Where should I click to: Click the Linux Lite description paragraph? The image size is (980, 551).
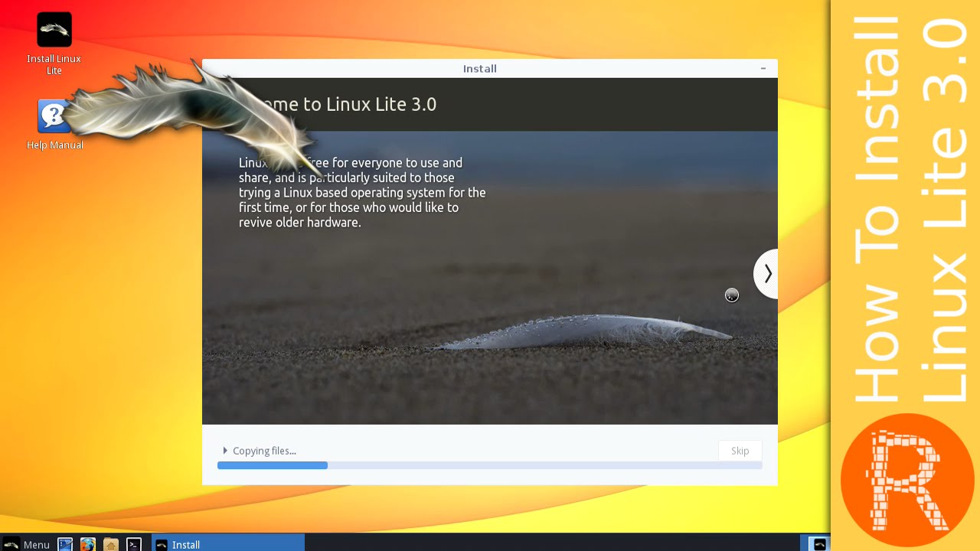pos(362,192)
